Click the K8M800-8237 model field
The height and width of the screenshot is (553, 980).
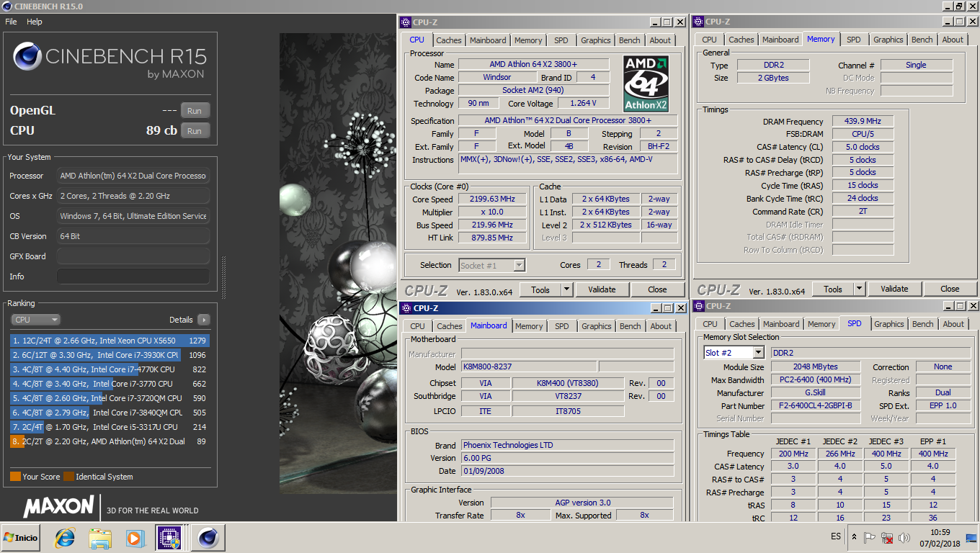(x=529, y=367)
